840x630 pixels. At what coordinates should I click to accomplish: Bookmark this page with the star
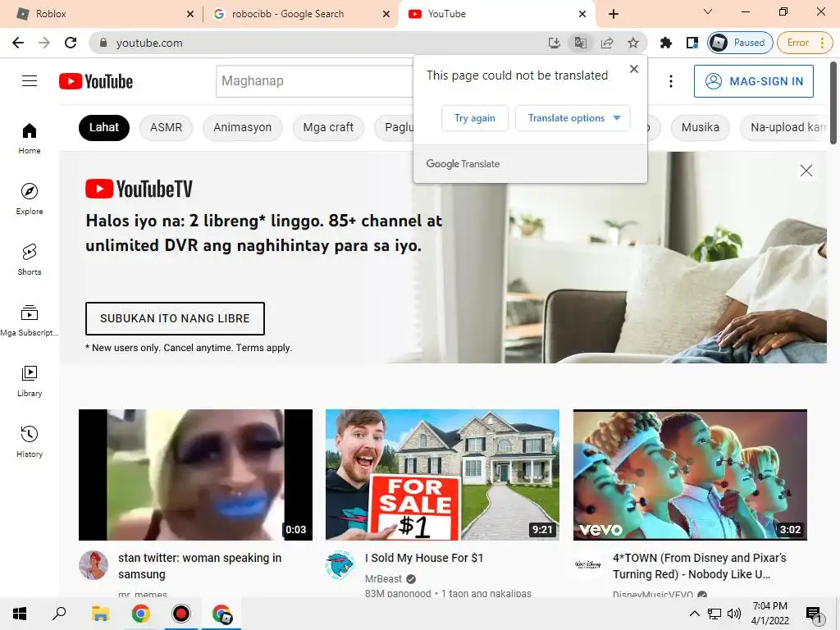(632, 43)
